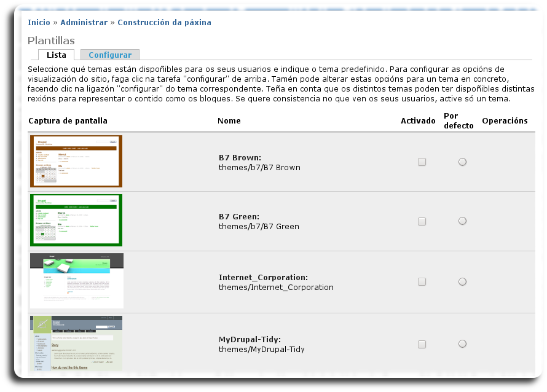Select B7 Green as the default theme
Image resolution: width=547 pixels, height=392 pixels.
(462, 221)
